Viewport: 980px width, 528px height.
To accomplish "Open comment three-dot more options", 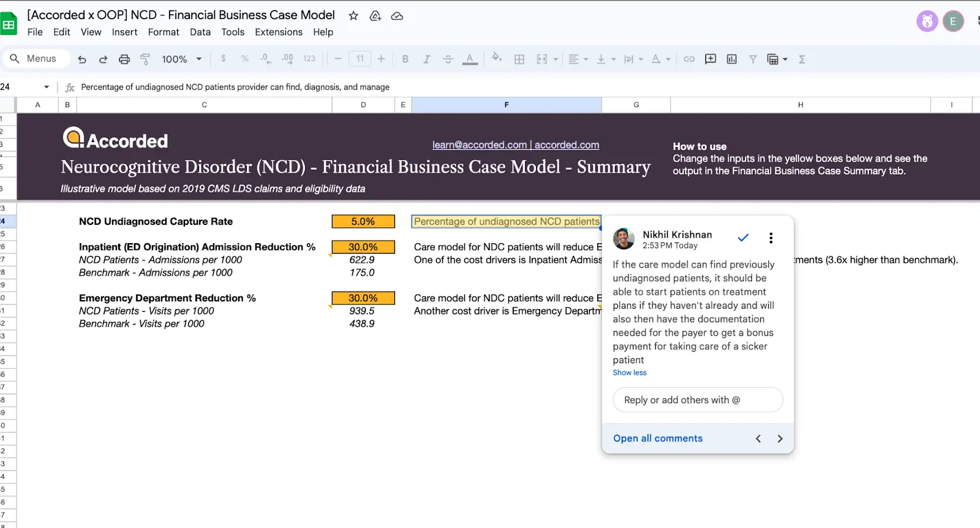I will [x=771, y=238].
